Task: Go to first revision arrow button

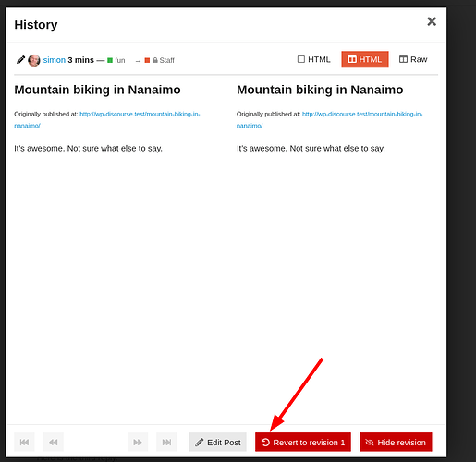Action: coord(24,442)
